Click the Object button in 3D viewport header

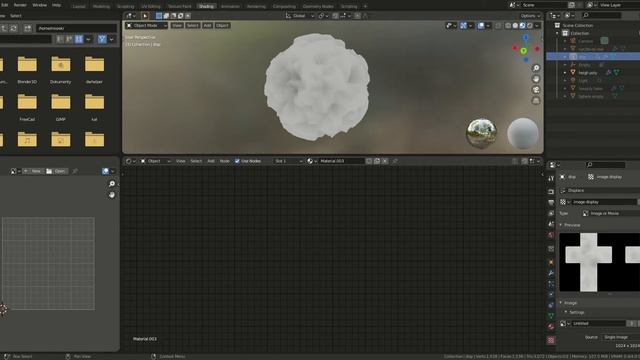222,25
